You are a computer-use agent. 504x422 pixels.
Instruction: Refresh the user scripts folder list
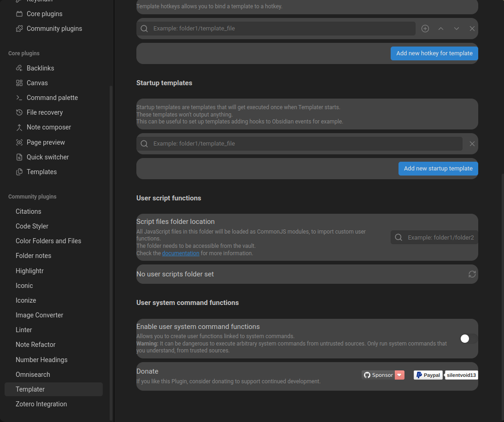click(x=472, y=274)
